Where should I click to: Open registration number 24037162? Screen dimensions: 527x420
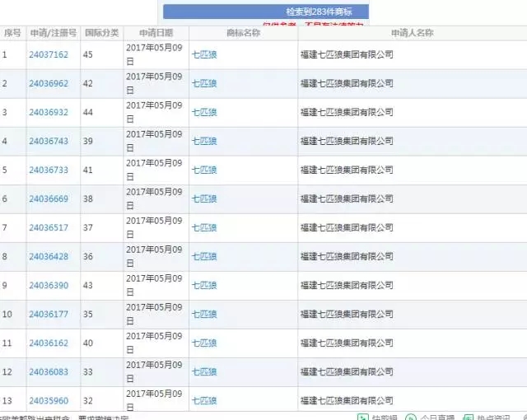[x=49, y=54]
